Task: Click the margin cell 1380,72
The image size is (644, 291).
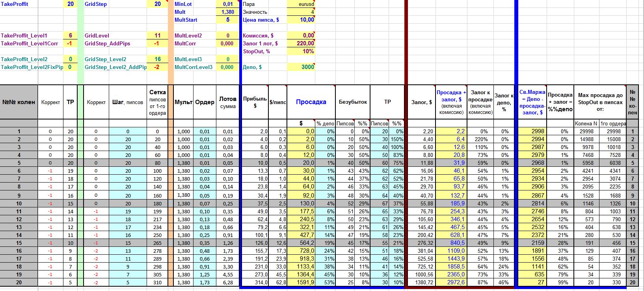Action: pyautogui.click(x=422, y=282)
